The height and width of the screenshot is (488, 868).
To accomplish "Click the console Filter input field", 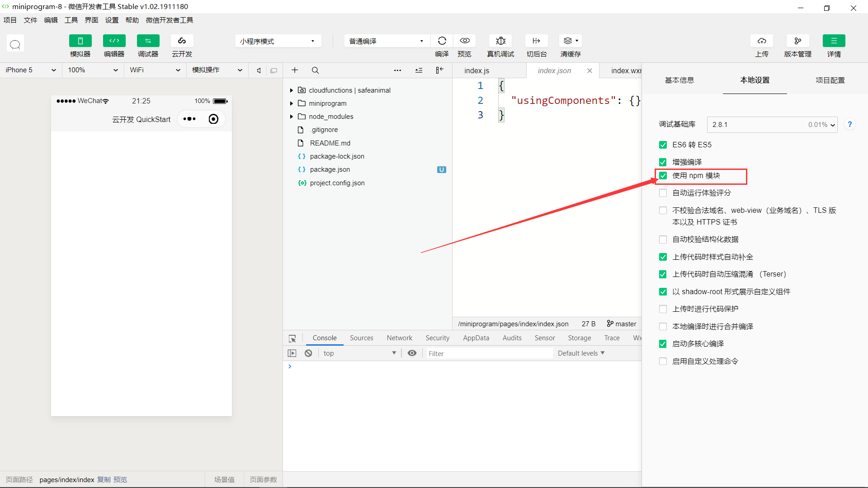I will (488, 354).
